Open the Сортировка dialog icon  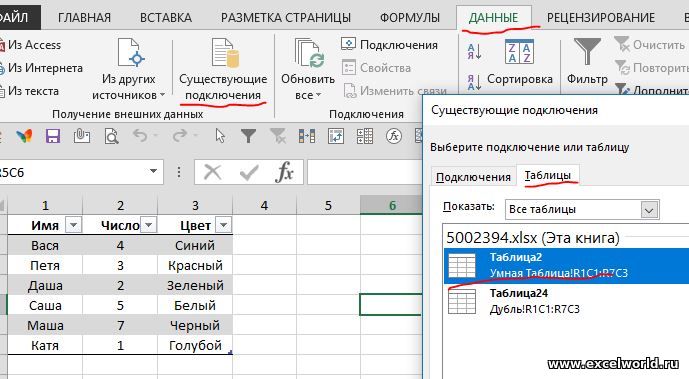pyautogui.click(x=519, y=52)
